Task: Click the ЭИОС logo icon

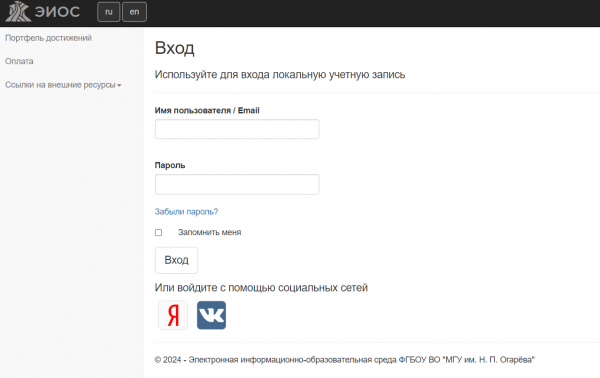Action: [18, 11]
